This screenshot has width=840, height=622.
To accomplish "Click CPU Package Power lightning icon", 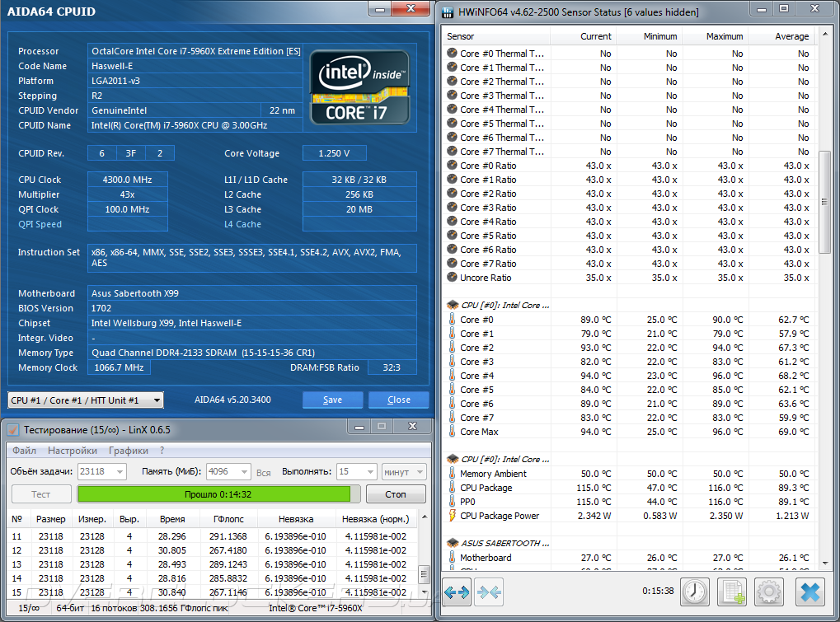I will point(452,516).
